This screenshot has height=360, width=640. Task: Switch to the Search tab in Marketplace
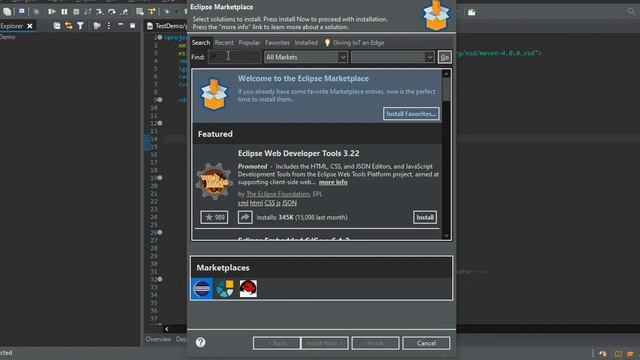tap(201, 42)
